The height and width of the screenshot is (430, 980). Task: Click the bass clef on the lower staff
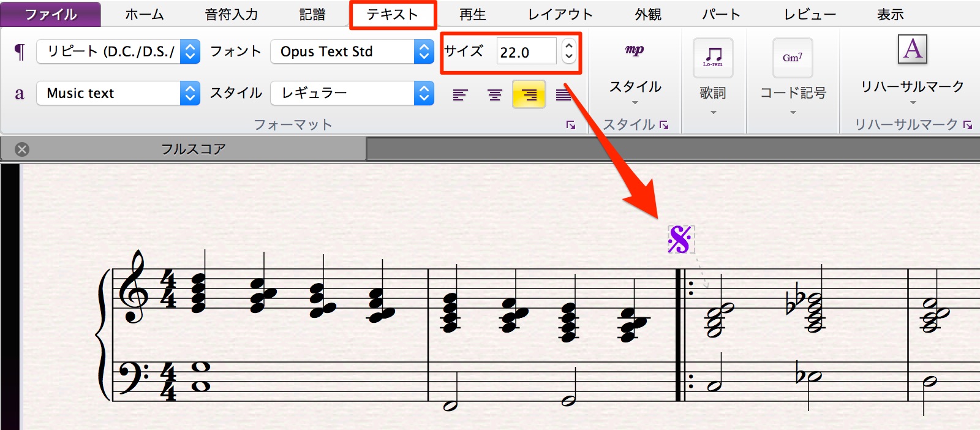134,377
